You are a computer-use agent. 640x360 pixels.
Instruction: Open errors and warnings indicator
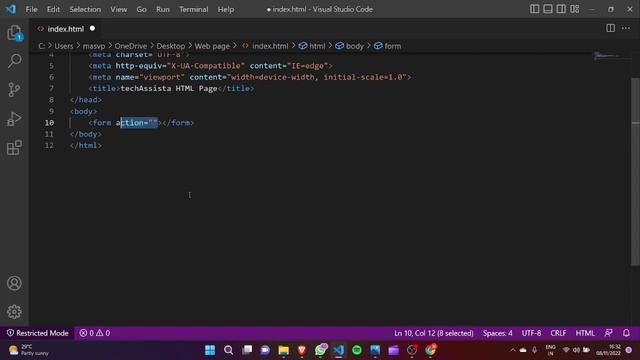point(95,333)
